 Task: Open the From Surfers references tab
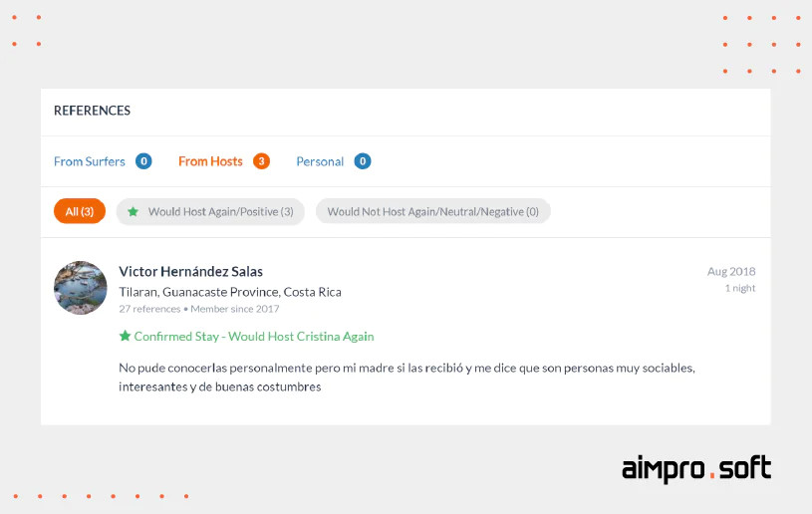click(90, 161)
